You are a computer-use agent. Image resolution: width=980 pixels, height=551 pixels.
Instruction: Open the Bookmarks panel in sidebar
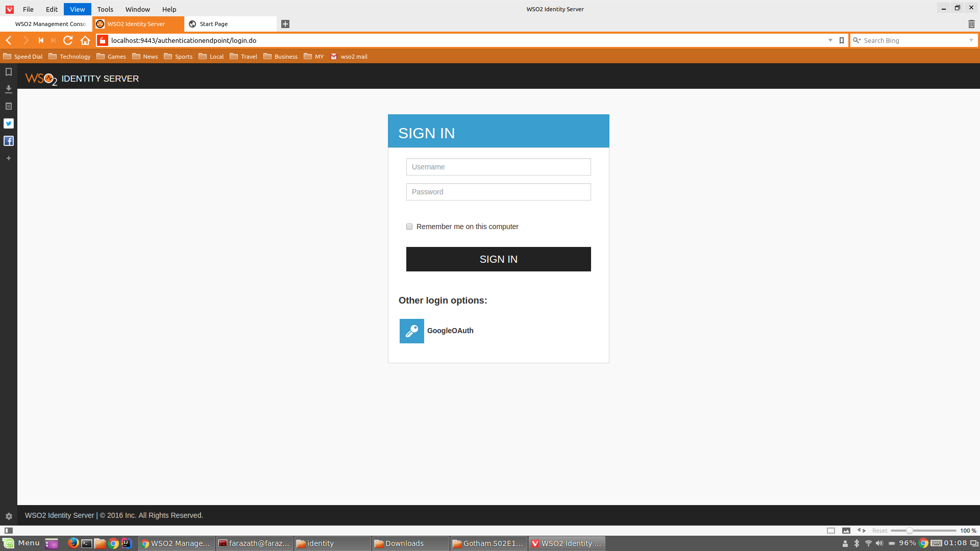(x=9, y=72)
